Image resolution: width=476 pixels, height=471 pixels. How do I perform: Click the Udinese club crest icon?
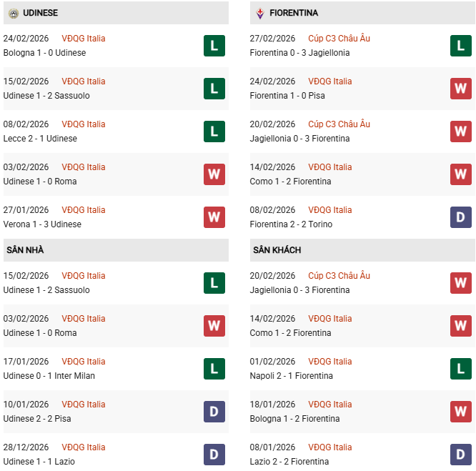pyautogui.click(x=13, y=13)
